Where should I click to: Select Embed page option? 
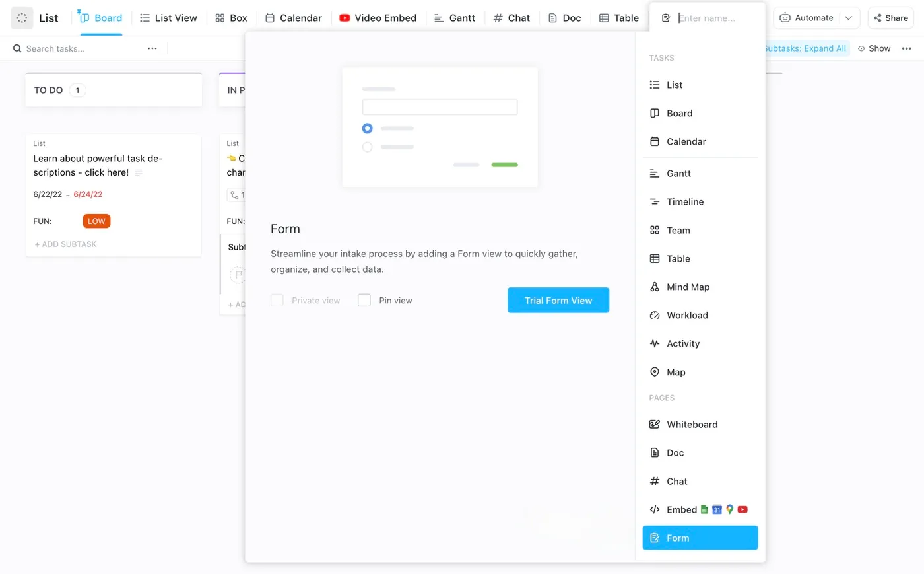click(x=700, y=509)
